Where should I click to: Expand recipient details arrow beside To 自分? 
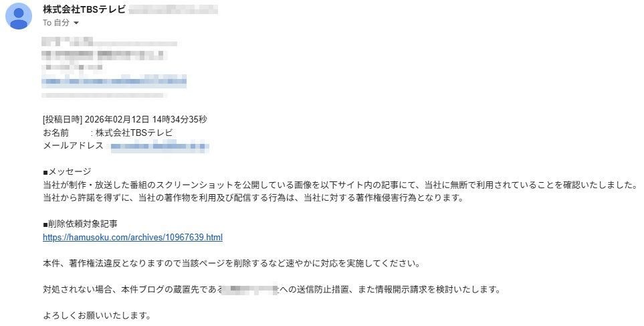click(76, 23)
